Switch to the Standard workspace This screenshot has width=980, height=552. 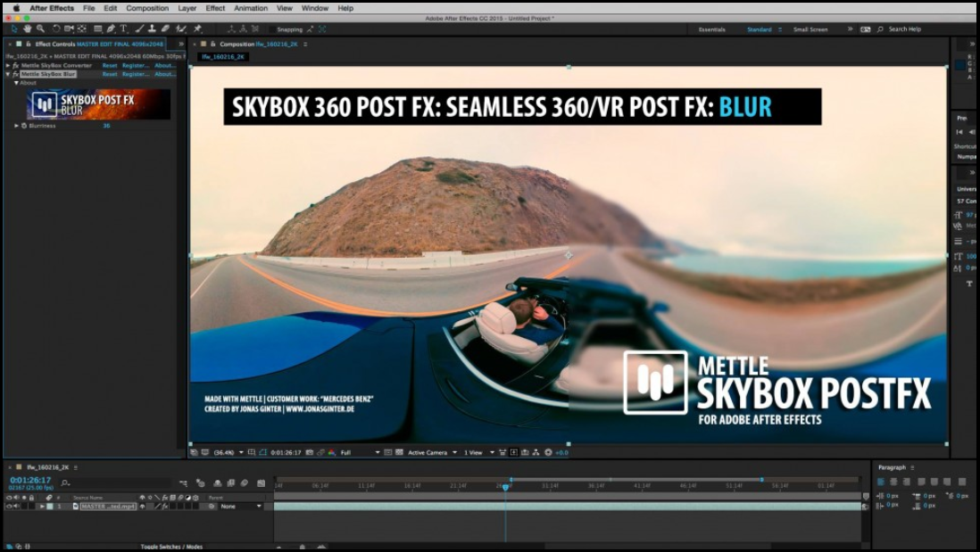coord(760,29)
